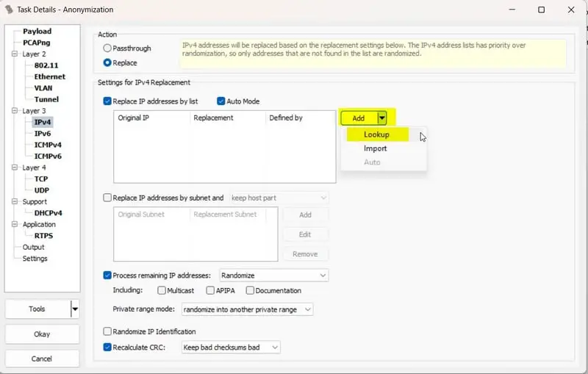Select PCAPng in the tree
The height and width of the screenshot is (374, 588).
(x=36, y=43)
